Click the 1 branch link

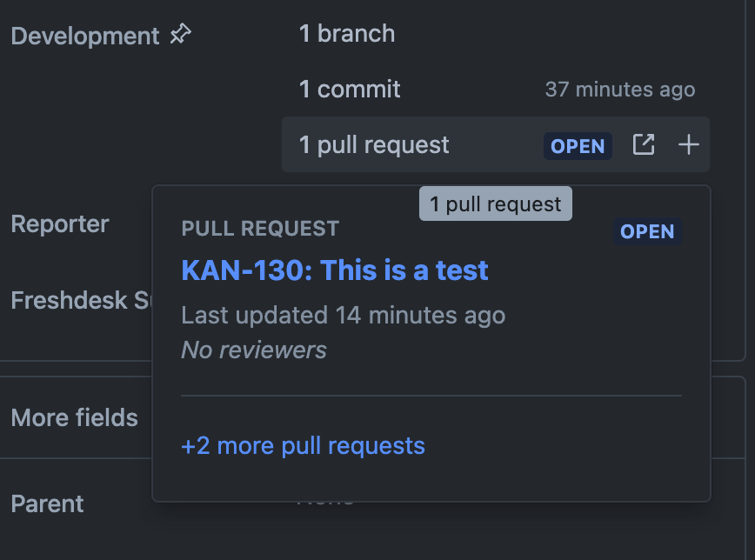(x=346, y=34)
